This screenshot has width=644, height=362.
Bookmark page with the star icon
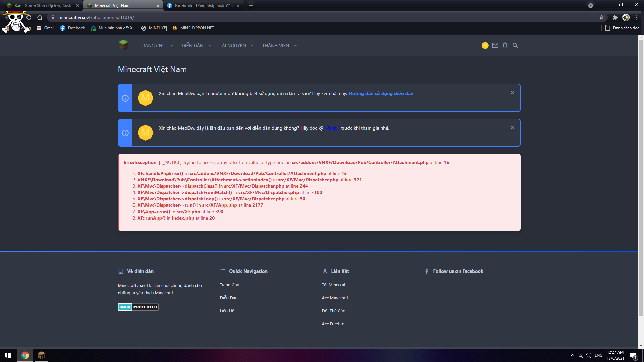[x=602, y=17]
